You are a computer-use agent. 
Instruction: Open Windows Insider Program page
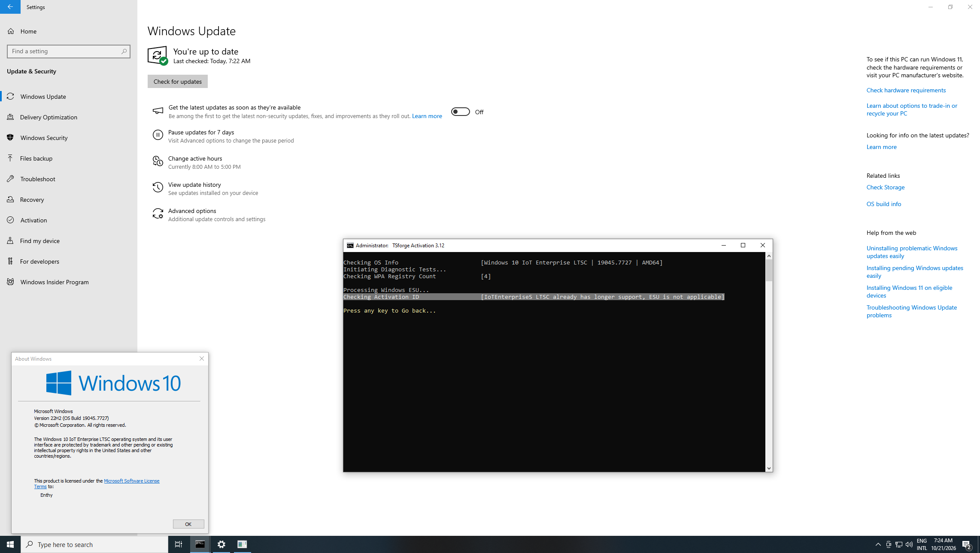coord(69,282)
